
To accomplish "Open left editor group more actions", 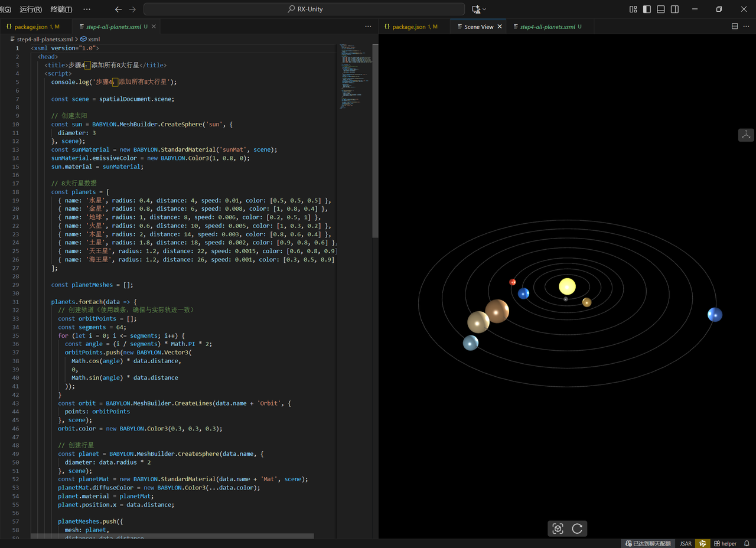I will pos(369,27).
